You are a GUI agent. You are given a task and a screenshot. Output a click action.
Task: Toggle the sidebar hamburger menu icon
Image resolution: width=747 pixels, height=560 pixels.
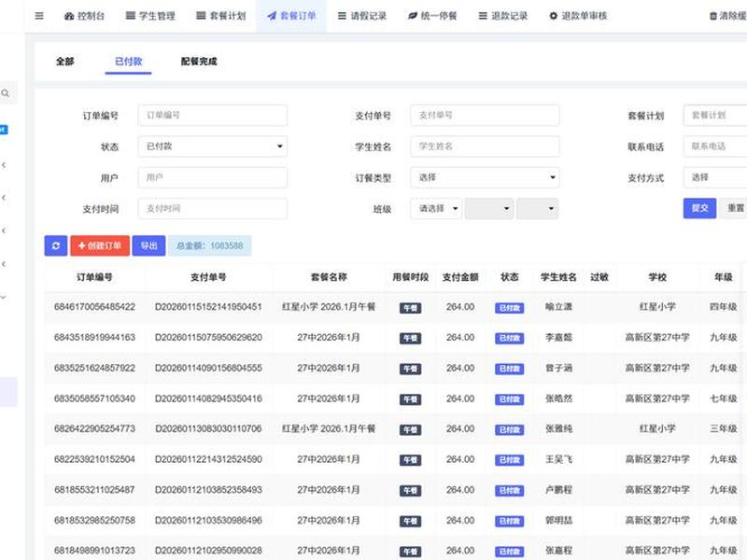(39, 16)
